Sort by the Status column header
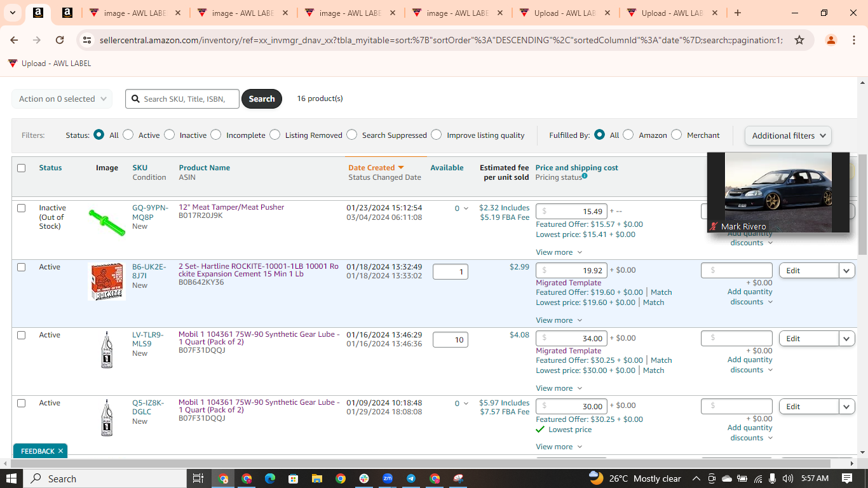Screen dimensions: 868x488 pyautogui.click(x=50, y=168)
